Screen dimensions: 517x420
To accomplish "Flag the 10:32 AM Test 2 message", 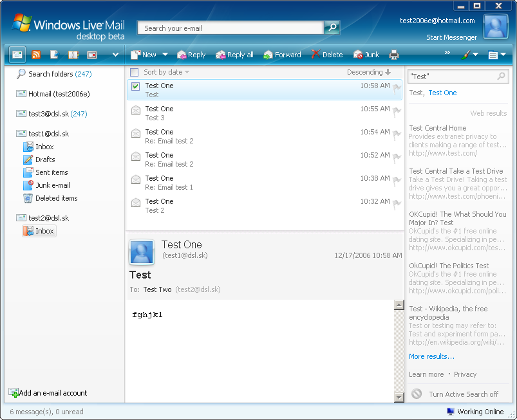I will [x=397, y=205].
